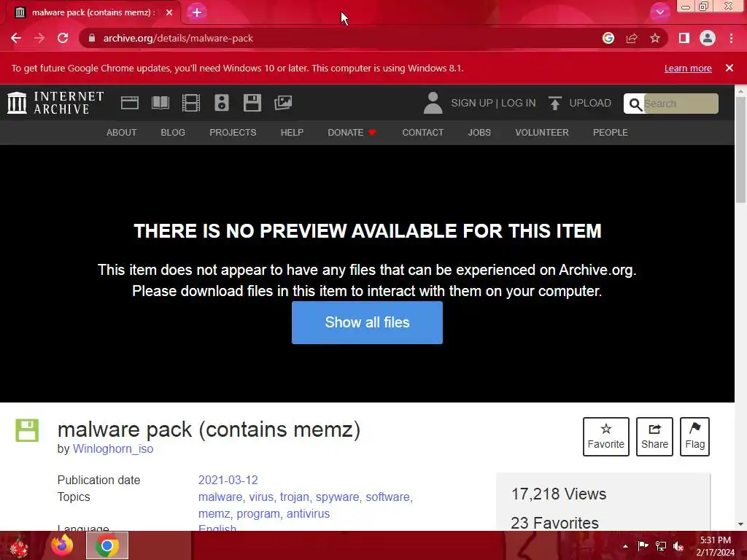747x560 pixels.
Task: Click LOG IN link
Action: click(519, 103)
